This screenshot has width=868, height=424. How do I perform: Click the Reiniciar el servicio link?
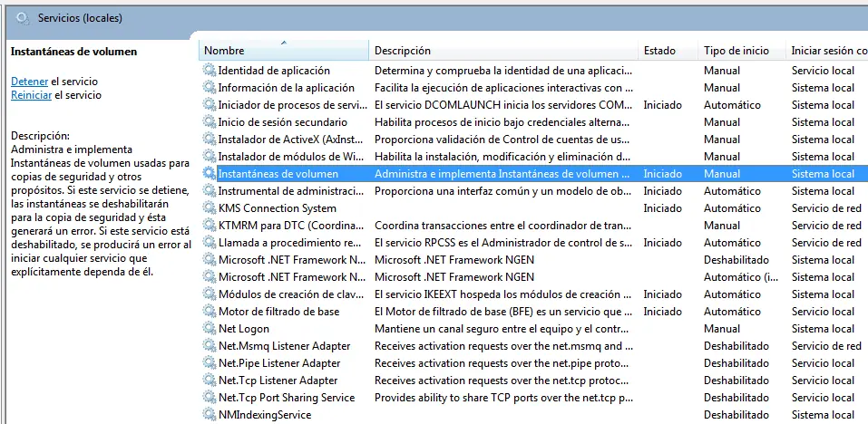(x=31, y=94)
